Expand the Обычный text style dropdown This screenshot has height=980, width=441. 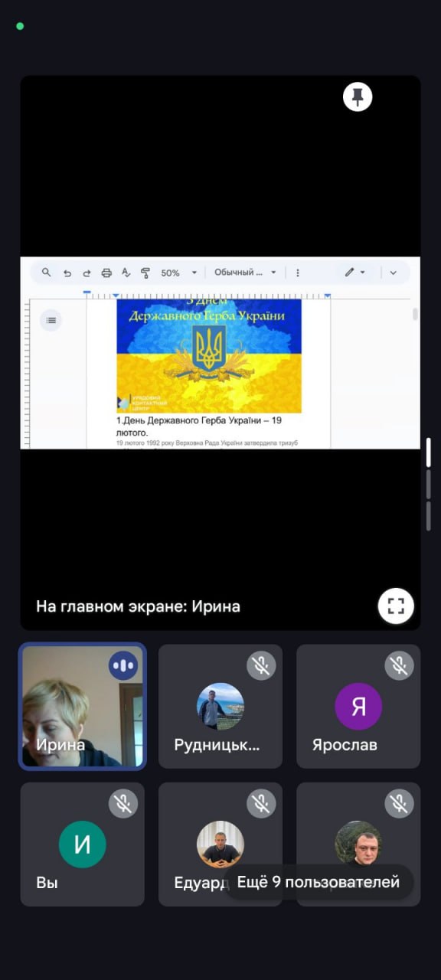click(245, 273)
